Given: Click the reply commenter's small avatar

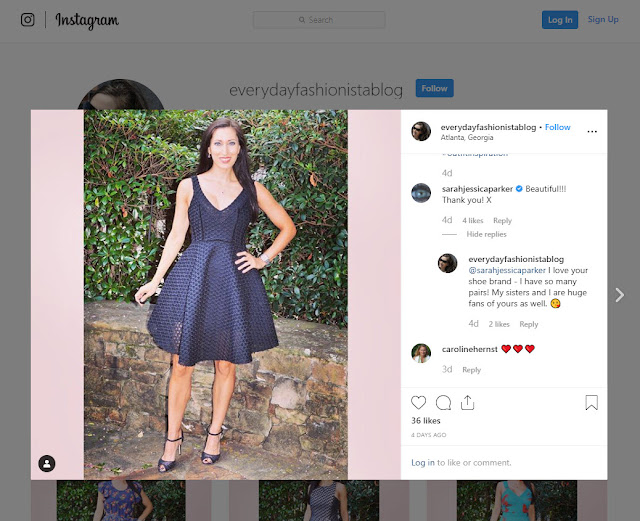Looking at the screenshot, I should pos(447,263).
